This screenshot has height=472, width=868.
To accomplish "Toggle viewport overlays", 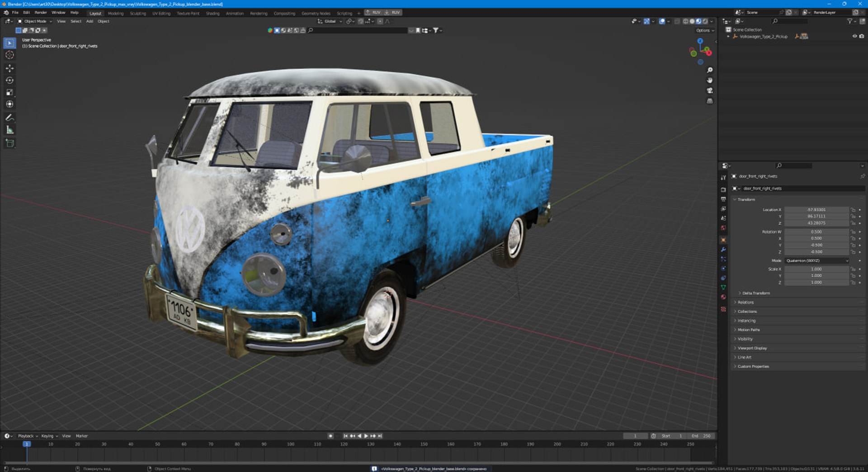I will 662,21.
